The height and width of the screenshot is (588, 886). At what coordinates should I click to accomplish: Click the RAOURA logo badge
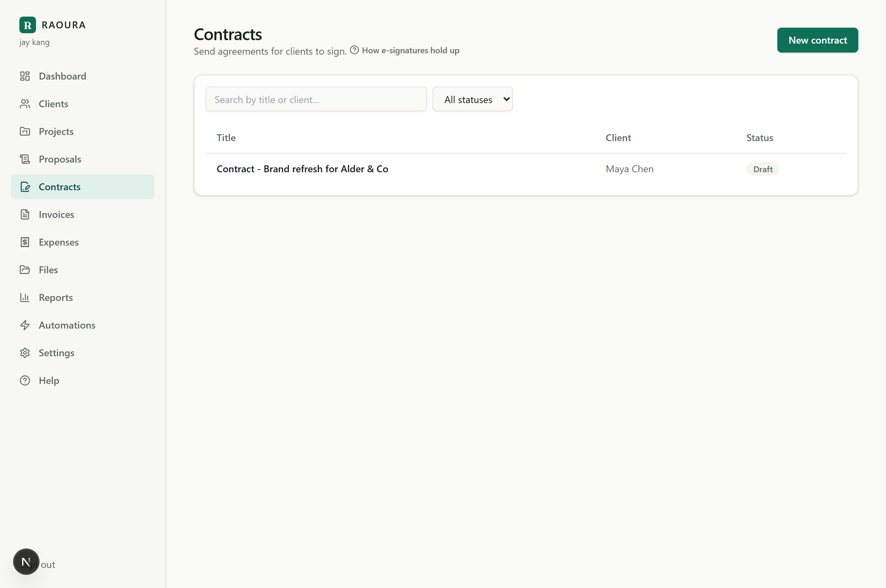click(27, 25)
